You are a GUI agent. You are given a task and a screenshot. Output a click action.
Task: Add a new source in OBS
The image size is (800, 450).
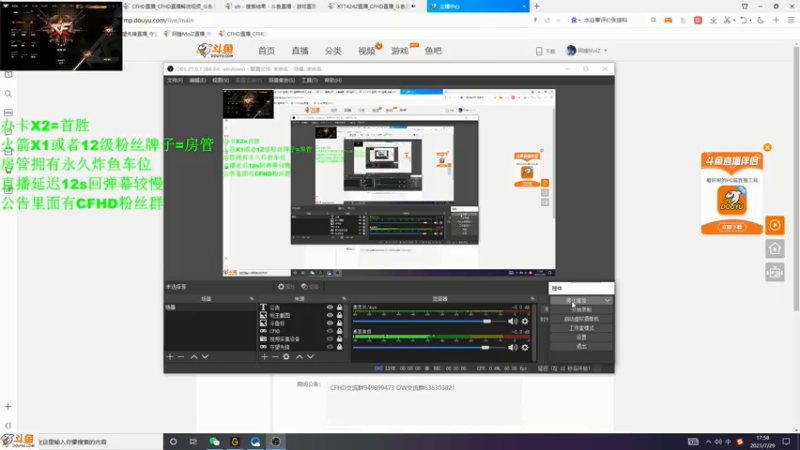tap(264, 357)
